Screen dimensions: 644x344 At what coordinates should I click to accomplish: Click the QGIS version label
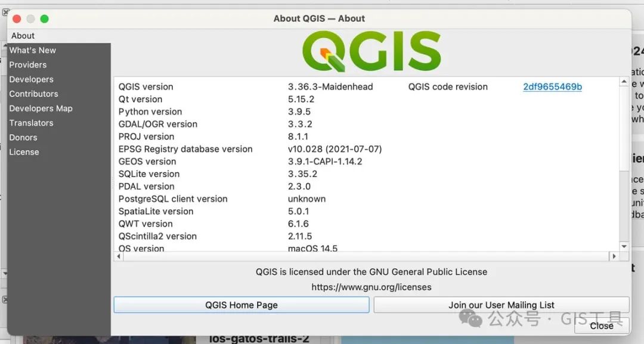coord(146,86)
